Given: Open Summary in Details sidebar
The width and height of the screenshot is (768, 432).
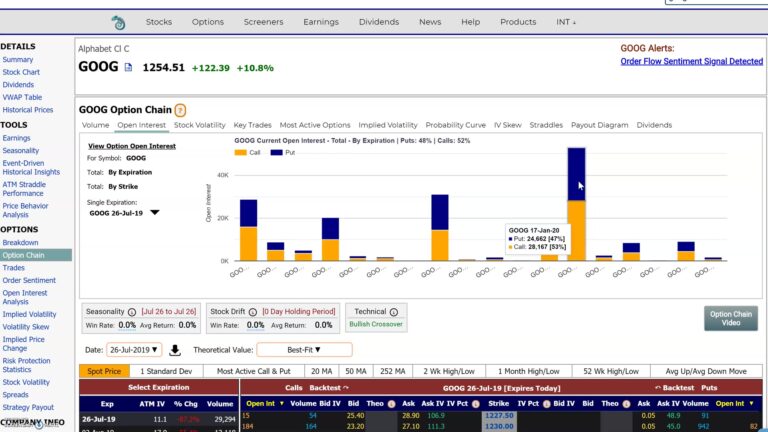Looking at the screenshot, I should [x=18, y=59].
